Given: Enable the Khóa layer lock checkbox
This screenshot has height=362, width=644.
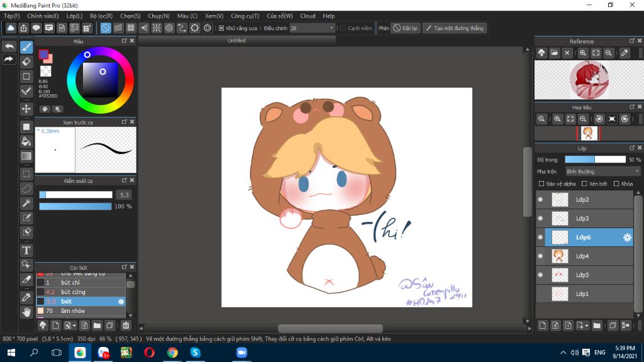Looking at the screenshot, I should click(616, 184).
